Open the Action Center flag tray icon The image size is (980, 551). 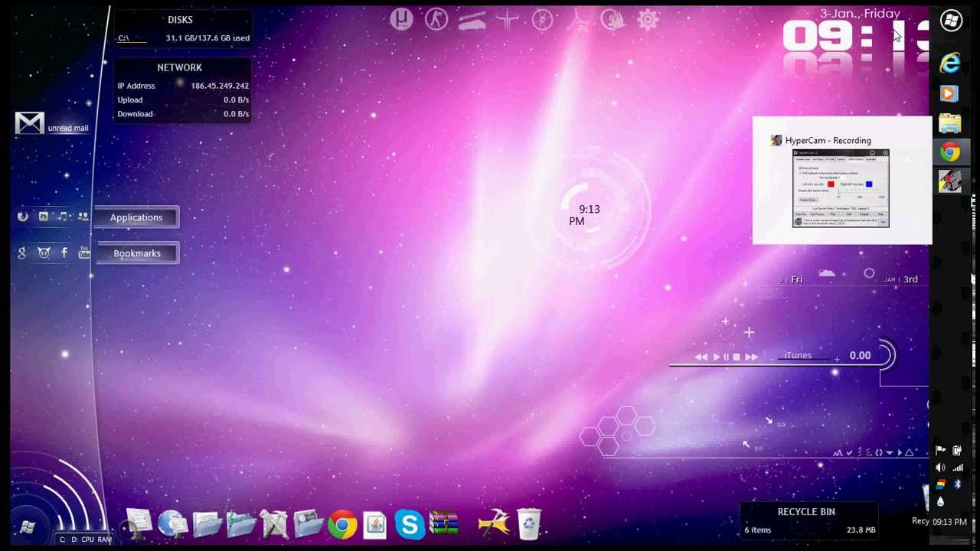click(x=940, y=451)
